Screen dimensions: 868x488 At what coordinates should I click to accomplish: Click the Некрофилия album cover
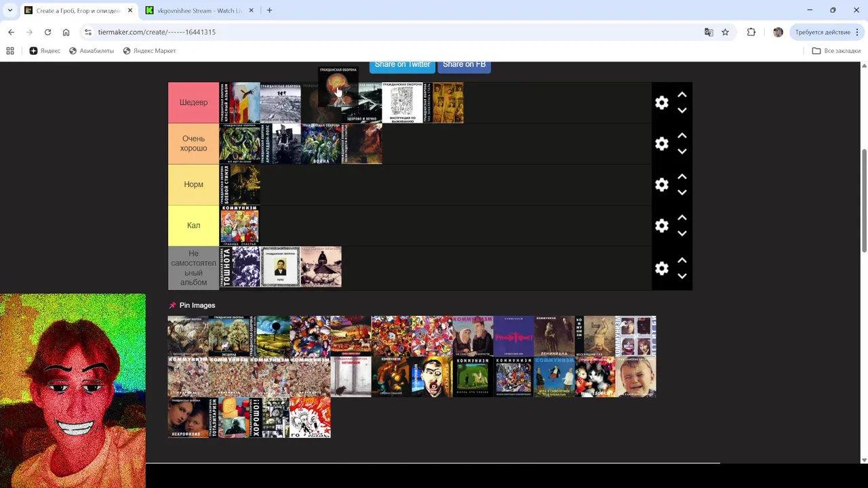point(188,418)
